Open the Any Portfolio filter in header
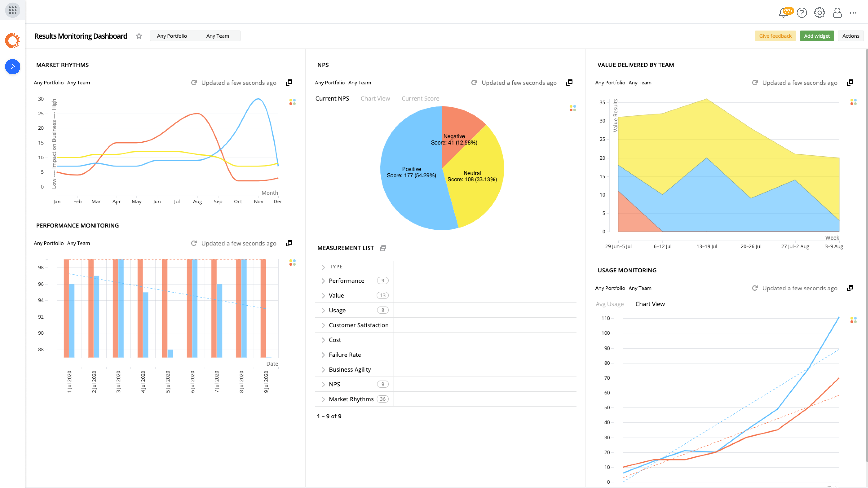 [172, 36]
